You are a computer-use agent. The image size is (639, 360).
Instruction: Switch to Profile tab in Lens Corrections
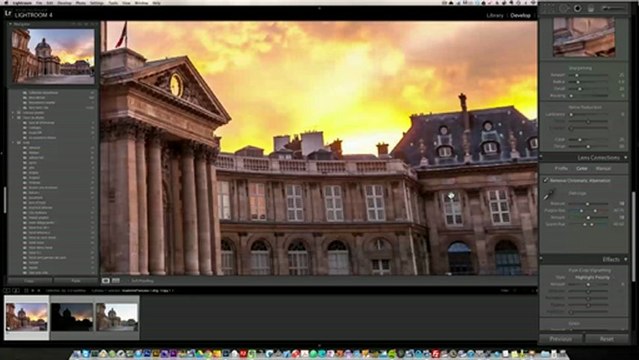click(561, 168)
